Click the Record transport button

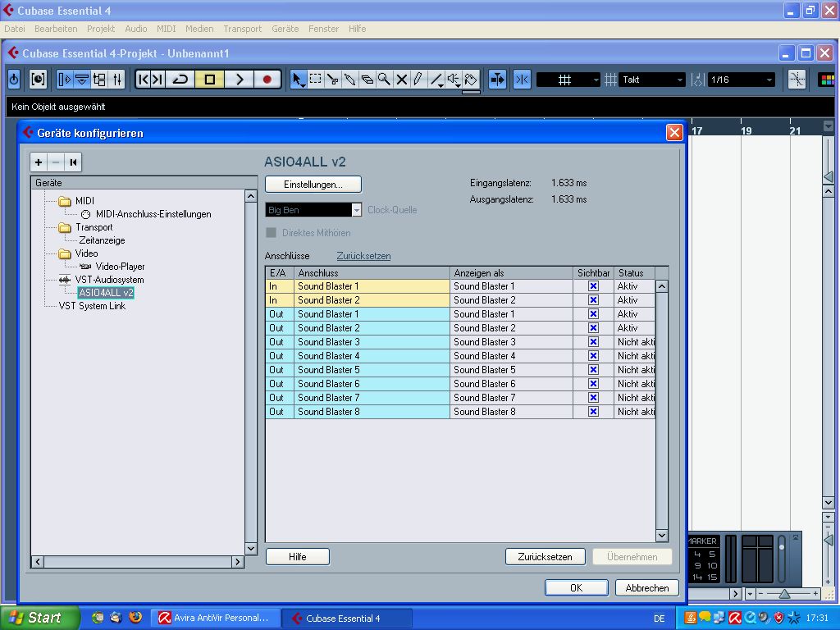tap(267, 80)
